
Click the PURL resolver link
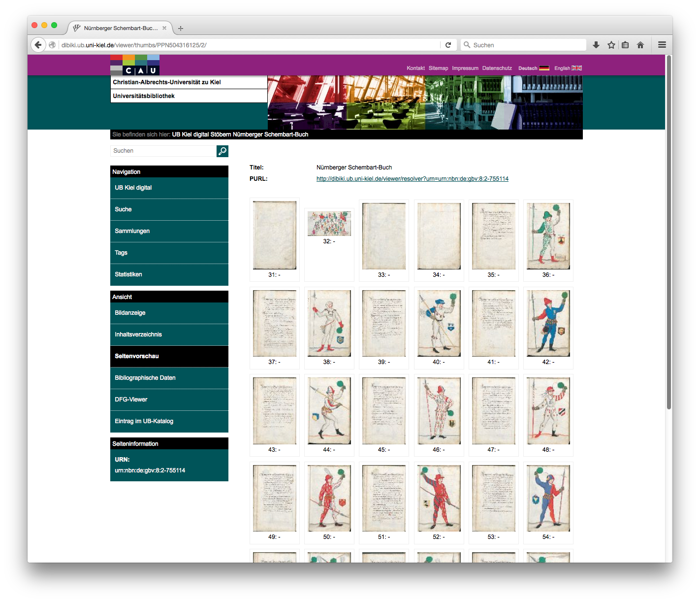[413, 179]
